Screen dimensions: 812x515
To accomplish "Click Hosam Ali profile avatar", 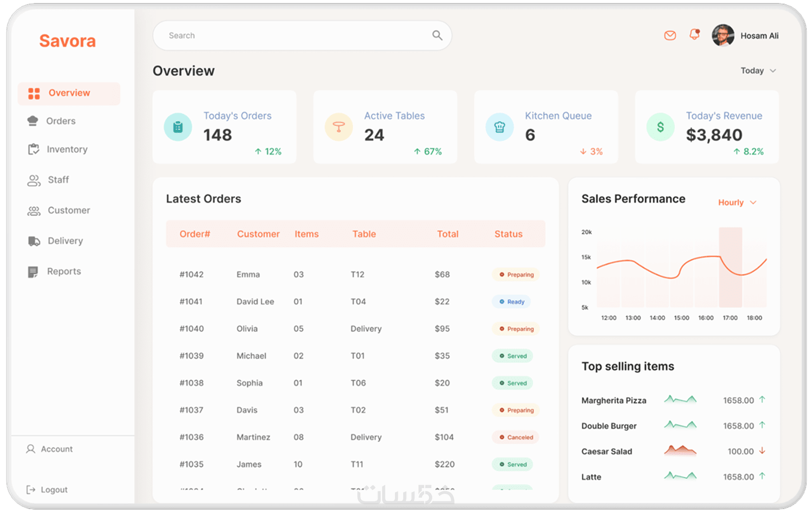I will (x=723, y=35).
